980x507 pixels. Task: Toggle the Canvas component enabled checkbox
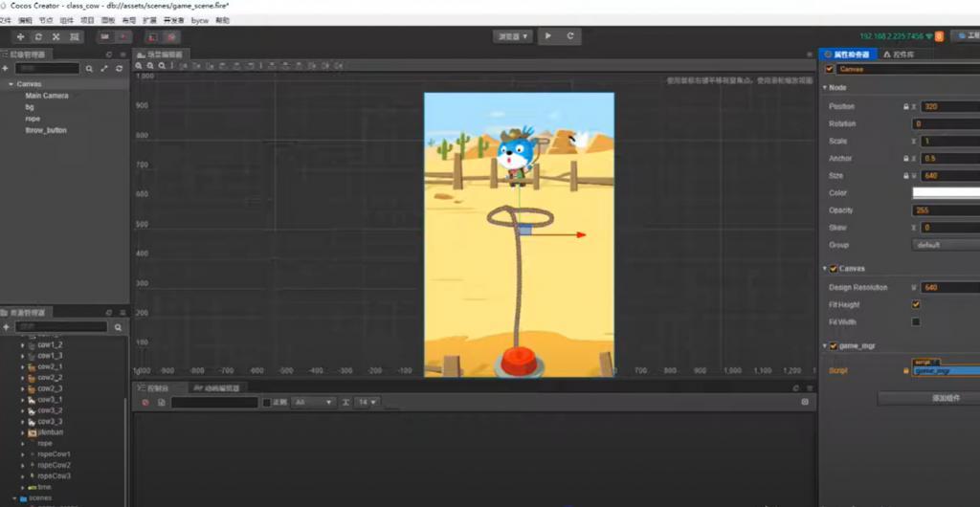(x=834, y=269)
